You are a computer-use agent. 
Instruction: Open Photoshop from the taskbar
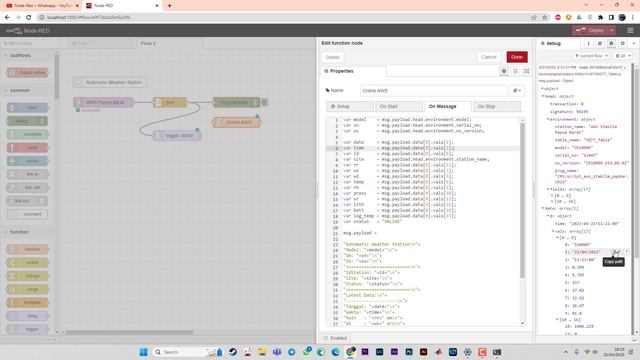click(409, 352)
